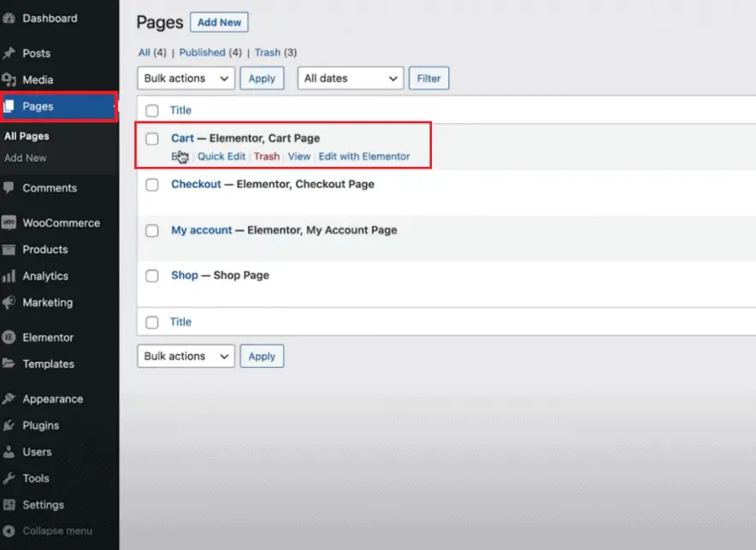Click the Marketing megaphone icon
The height and width of the screenshot is (550, 756).
pos(9,302)
